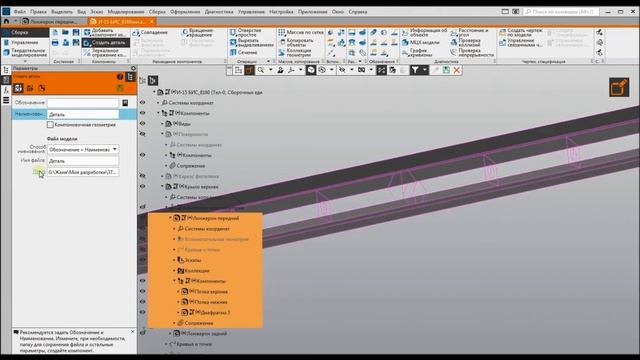
Task: Toggle visibility eye for Полка верхняя
Action: coord(142,291)
